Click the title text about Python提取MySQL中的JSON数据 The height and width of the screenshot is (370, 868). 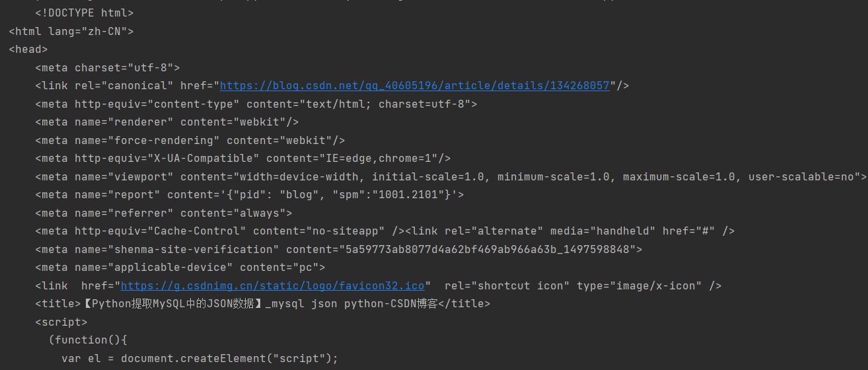[262, 304]
